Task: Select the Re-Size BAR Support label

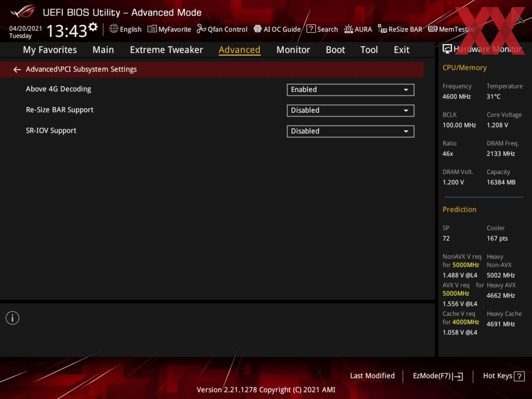Action: tap(59, 110)
